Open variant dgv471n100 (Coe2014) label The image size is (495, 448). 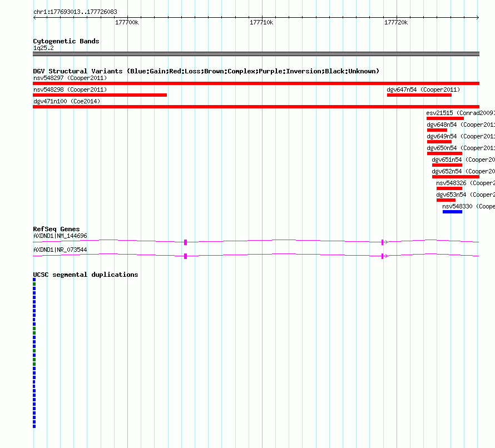tap(67, 101)
